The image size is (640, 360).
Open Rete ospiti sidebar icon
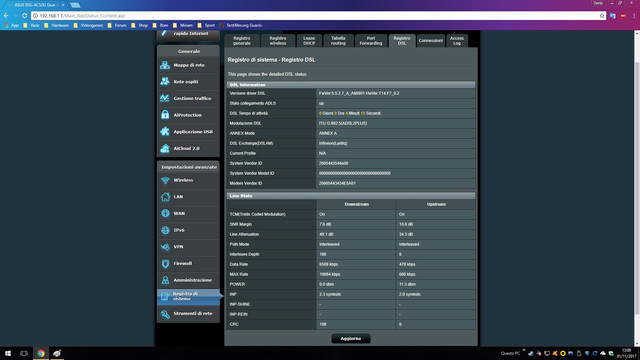point(165,82)
